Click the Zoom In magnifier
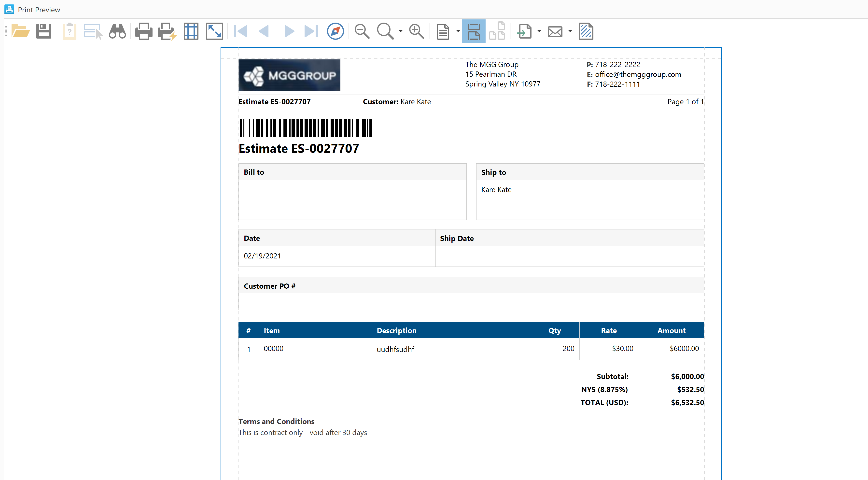868x480 pixels. (x=417, y=31)
